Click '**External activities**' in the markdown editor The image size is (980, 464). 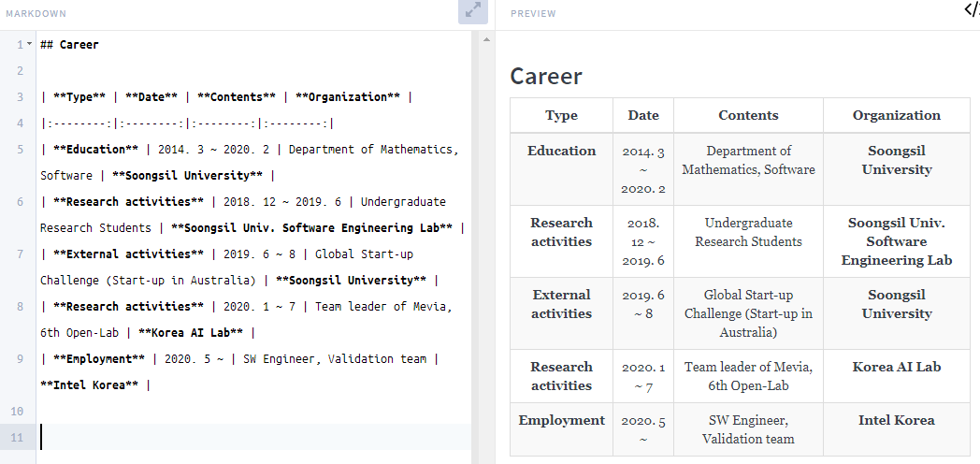click(129, 254)
